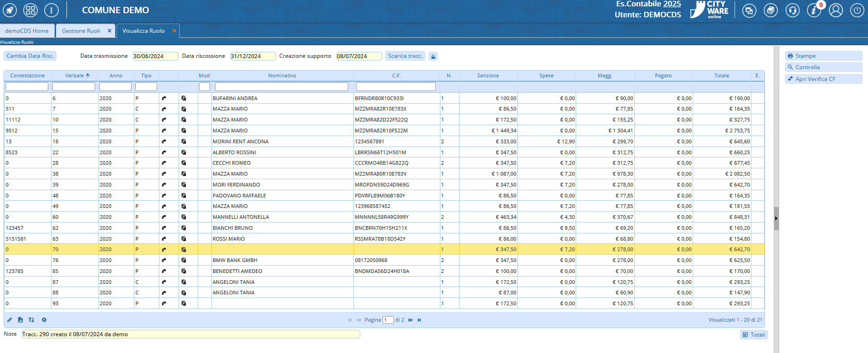Toggle the padlock icon beside Scarica tracc.
868x353 pixels.
(434, 56)
